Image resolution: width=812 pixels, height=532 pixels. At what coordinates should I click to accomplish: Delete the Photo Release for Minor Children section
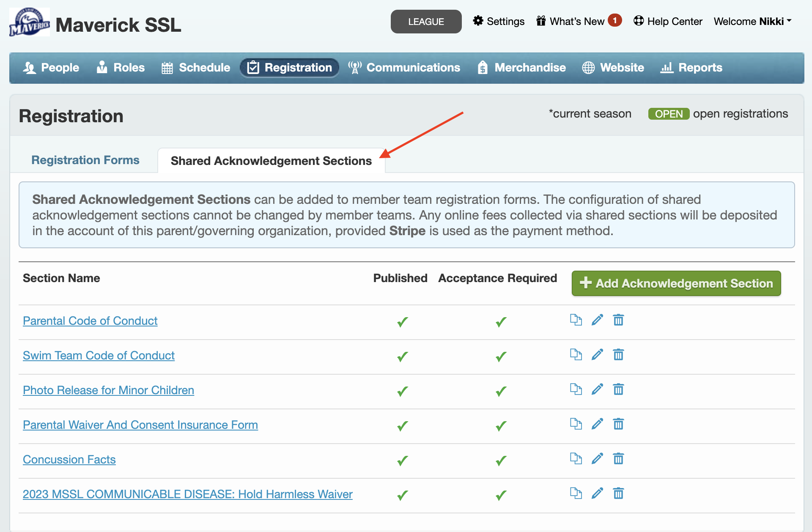618,389
